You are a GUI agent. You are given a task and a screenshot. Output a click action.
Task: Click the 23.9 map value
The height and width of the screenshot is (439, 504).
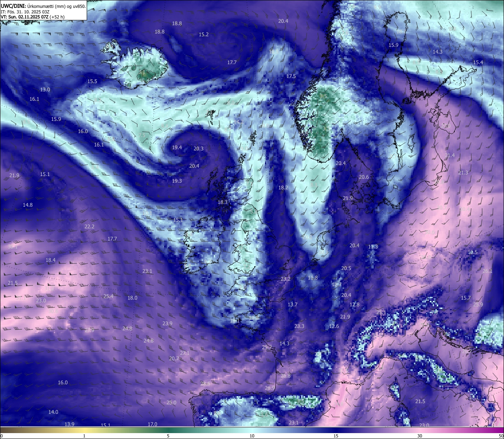click(x=167, y=324)
